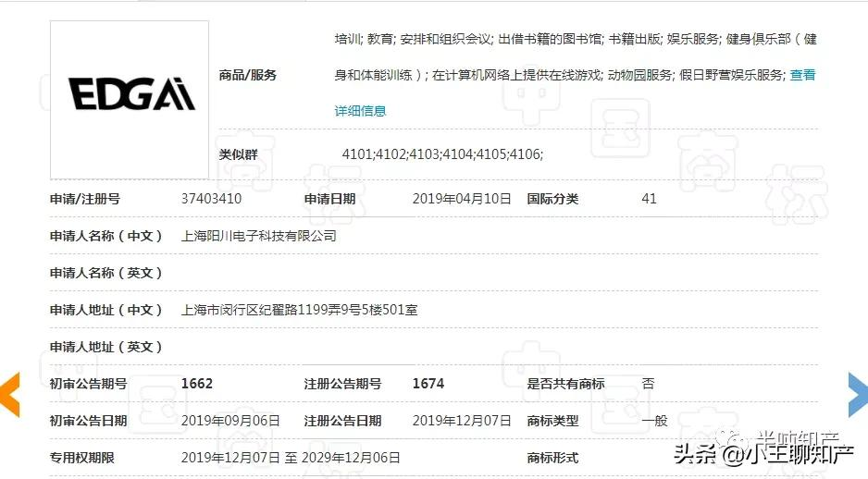Click the 申请人地址（英文） label
This screenshot has width=868, height=479.
coord(105,347)
